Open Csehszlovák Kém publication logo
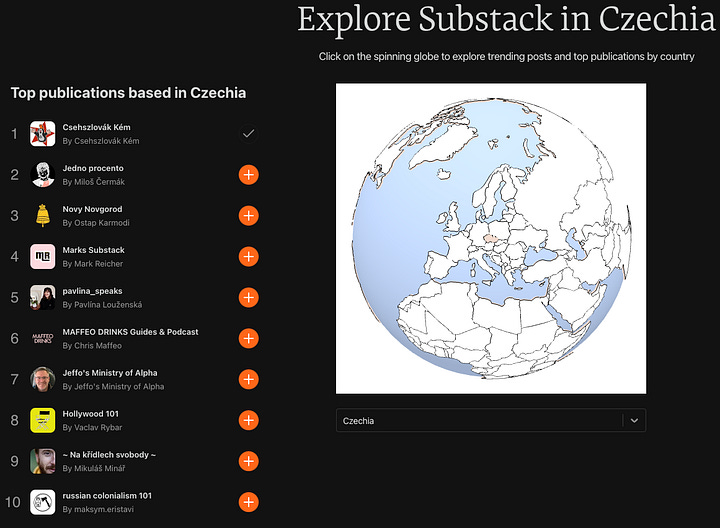720x528 pixels. click(43, 134)
